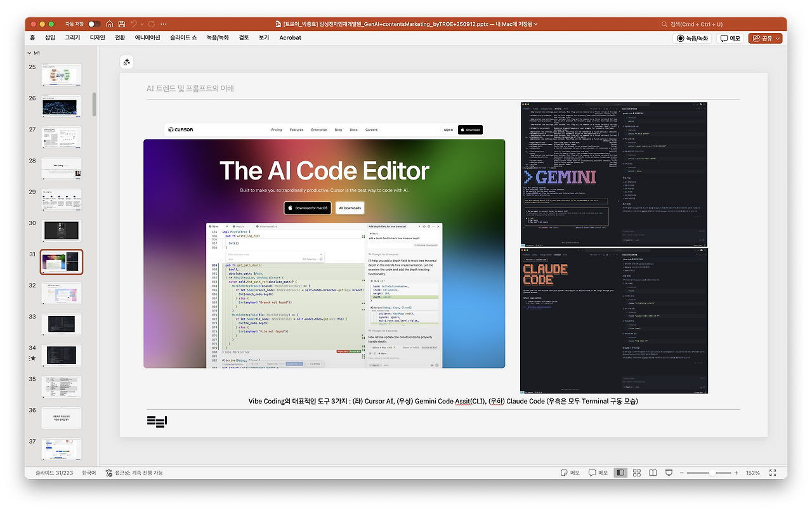Viewport: 812px width, 512px height.
Task: Click the 메모 comments button in status bar
Action: coord(598,473)
